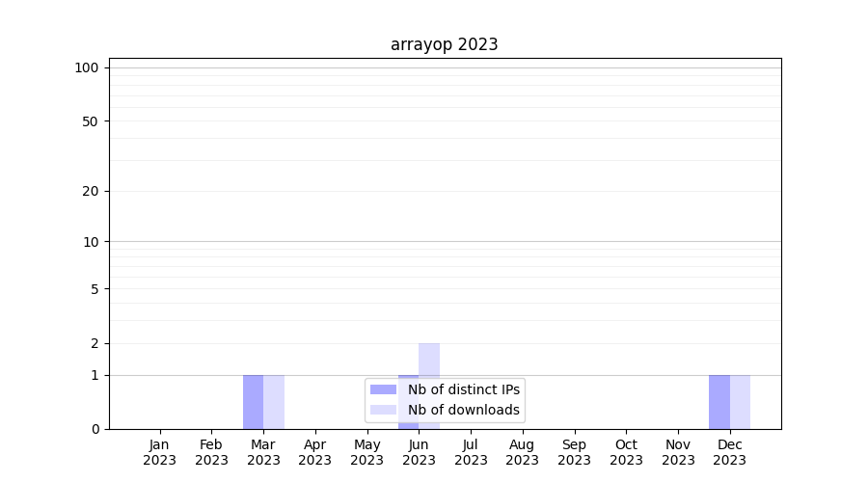Image resolution: width=868 pixels, height=482 pixels.
Task: Click the 'arrayop 2023' chart title
Action: tap(444, 44)
